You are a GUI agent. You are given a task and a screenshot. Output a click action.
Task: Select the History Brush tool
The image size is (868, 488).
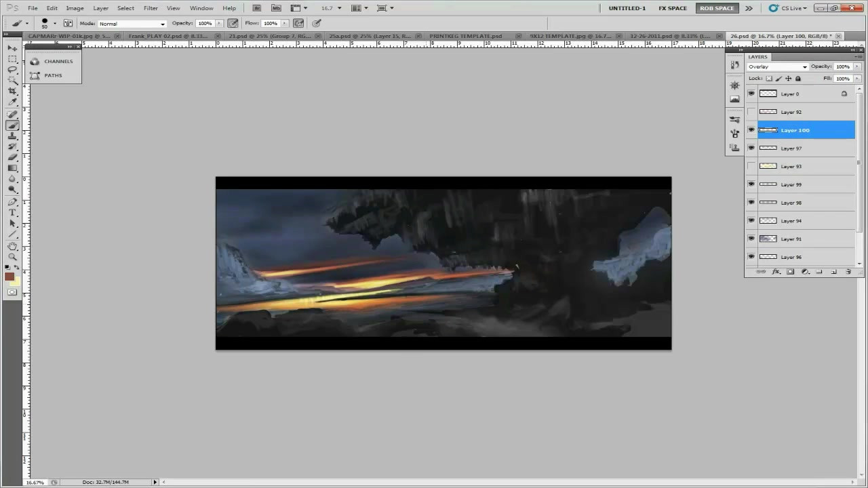coord(12,147)
